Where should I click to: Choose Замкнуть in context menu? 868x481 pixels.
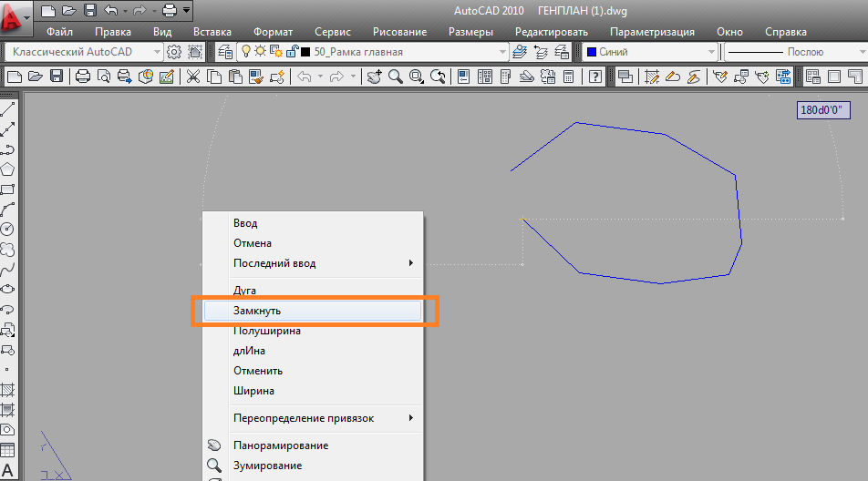tap(314, 311)
